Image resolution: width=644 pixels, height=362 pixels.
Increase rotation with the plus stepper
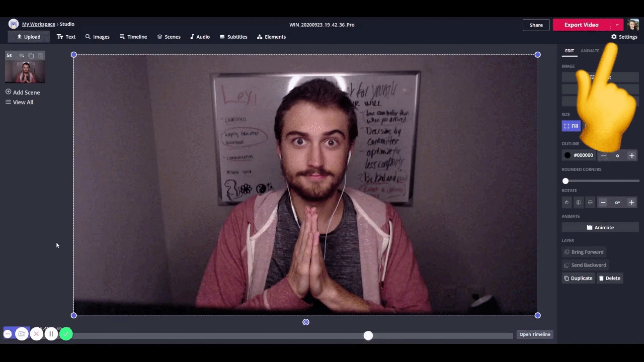point(631,203)
